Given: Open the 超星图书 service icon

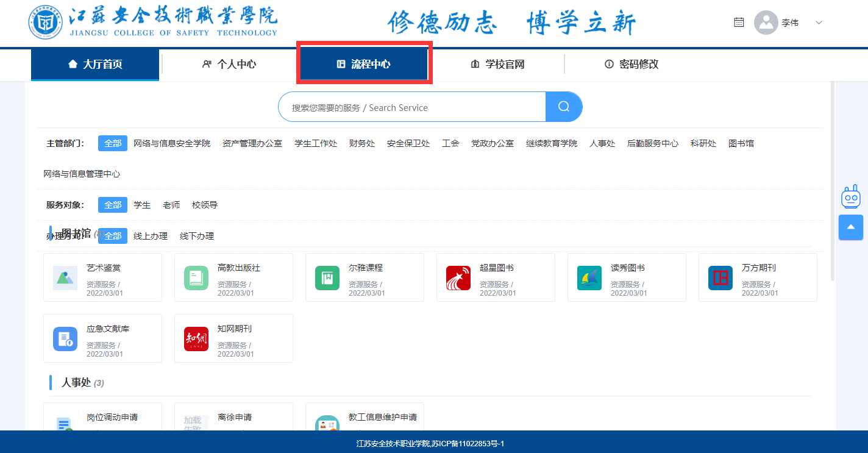Looking at the screenshot, I should [458, 278].
